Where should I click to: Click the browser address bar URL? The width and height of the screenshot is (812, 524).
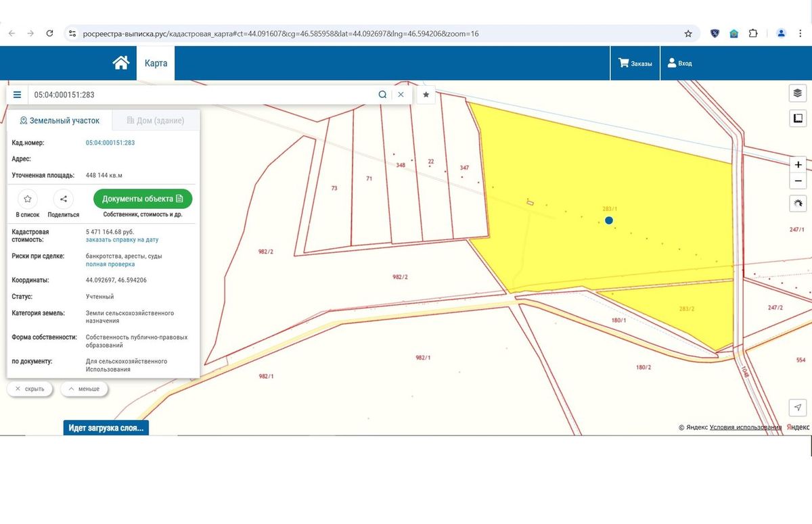tap(281, 33)
